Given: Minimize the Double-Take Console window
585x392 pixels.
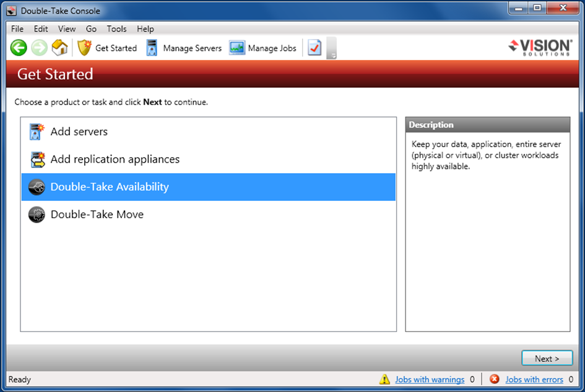Looking at the screenshot, I should click(x=519, y=8).
